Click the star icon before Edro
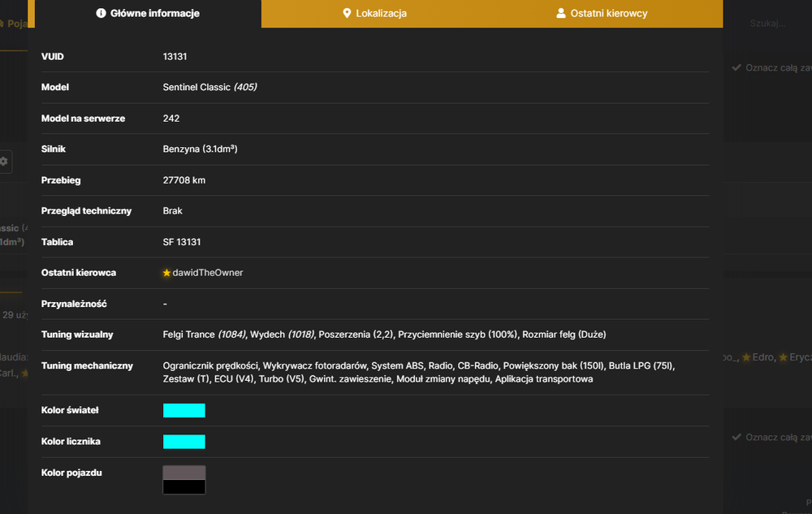Viewport: 812px width, 514px height. point(746,357)
